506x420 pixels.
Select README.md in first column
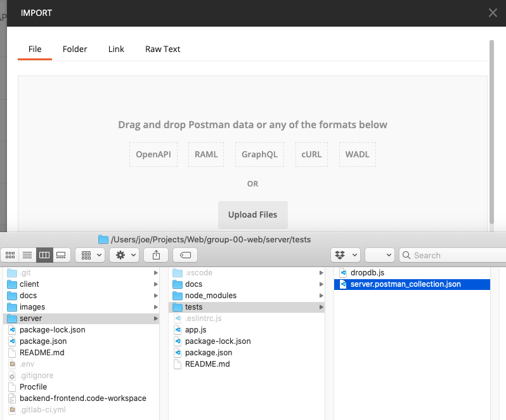tap(82, 353)
